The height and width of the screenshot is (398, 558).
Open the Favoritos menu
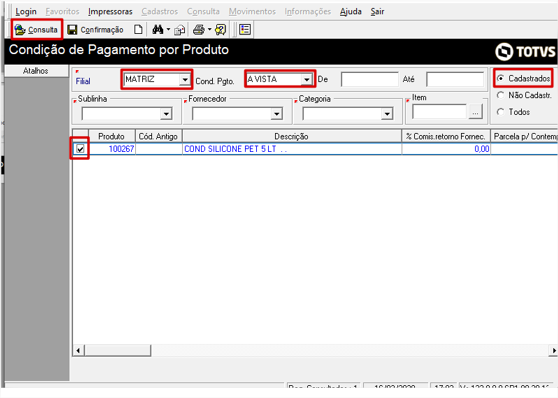pyautogui.click(x=62, y=11)
